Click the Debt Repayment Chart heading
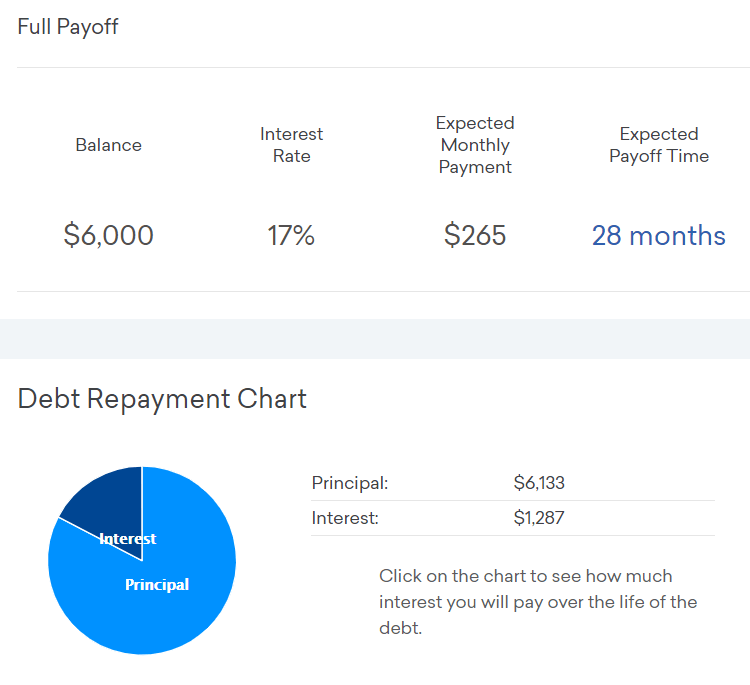The width and height of the screenshot is (750, 685). coord(162,399)
